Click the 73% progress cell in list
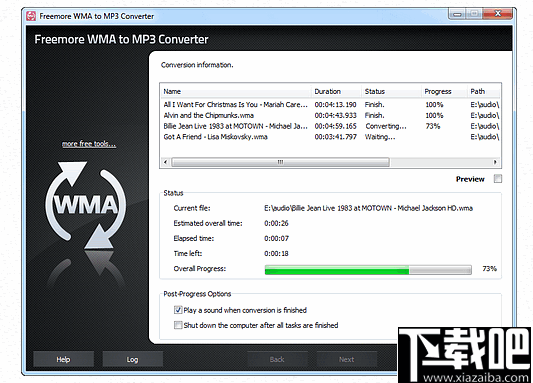This screenshot has height=383, width=533. click(x=433, y=126)
